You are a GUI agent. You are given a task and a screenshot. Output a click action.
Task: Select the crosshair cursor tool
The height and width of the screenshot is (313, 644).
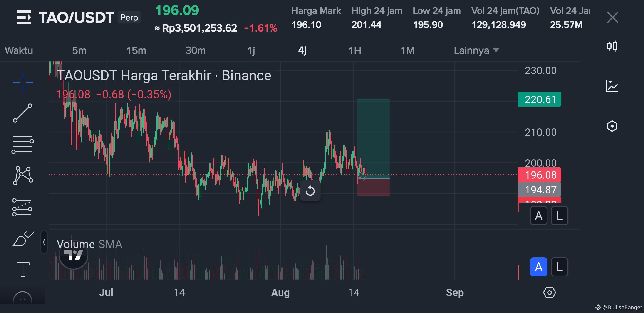23,82
